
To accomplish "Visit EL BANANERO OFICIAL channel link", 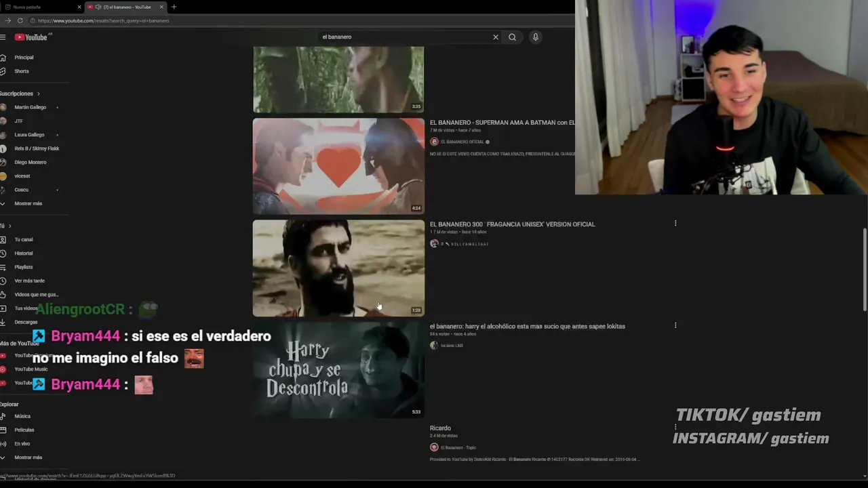I will tap(462, 142).
